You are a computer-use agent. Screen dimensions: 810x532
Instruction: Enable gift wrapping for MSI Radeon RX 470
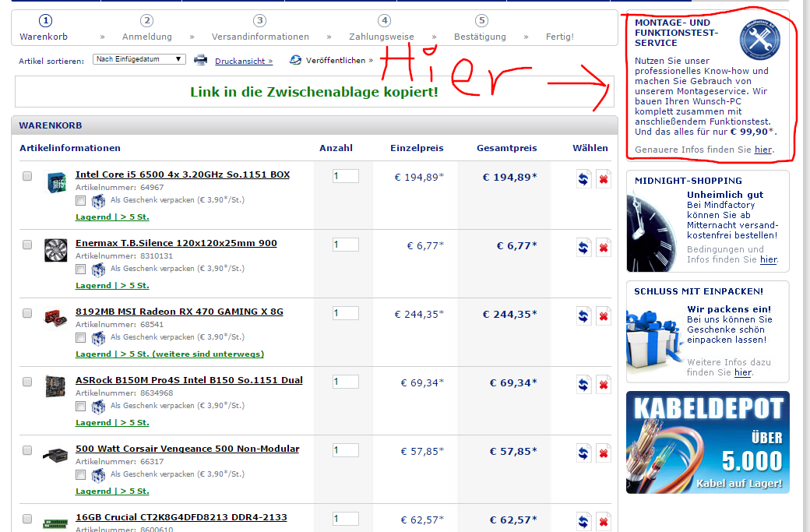pyautogui.click(x=80, y=338)
